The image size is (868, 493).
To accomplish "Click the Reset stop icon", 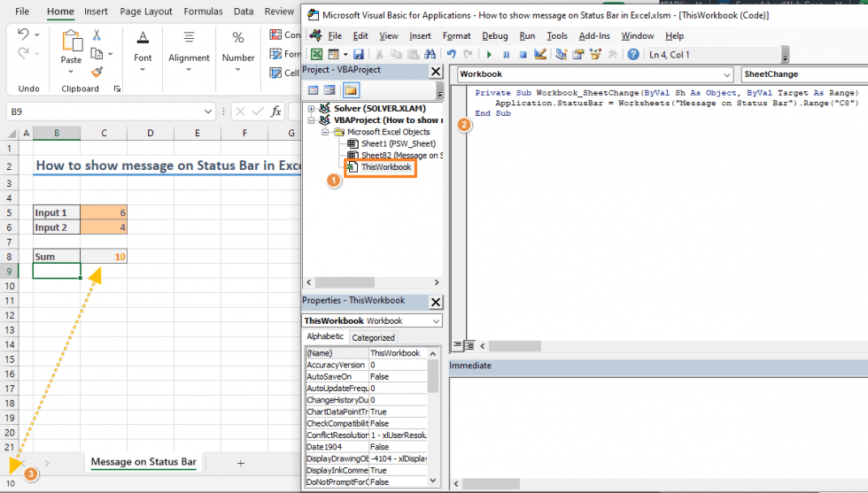I will coord(523,54).
